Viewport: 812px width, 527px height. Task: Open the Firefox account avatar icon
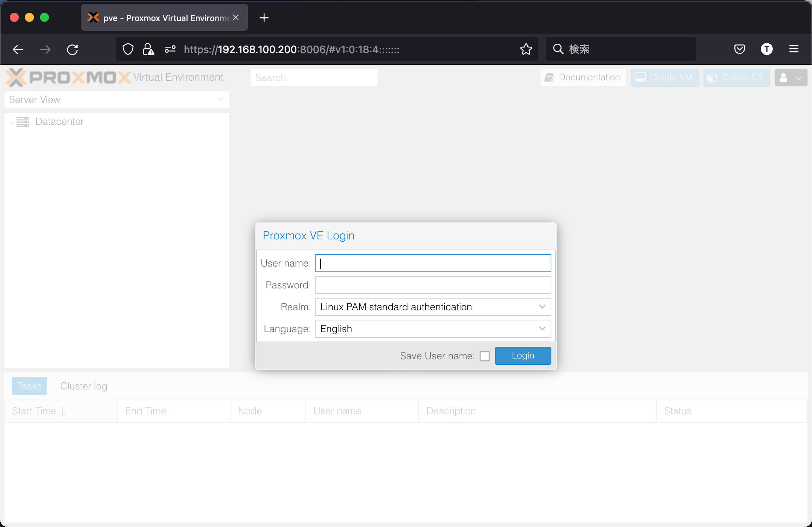(767, 49)
